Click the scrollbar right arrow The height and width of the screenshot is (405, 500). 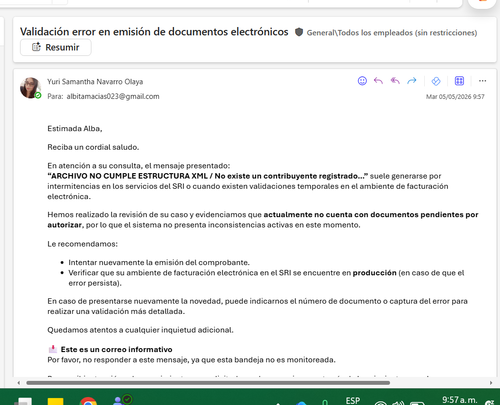[491, 383]
